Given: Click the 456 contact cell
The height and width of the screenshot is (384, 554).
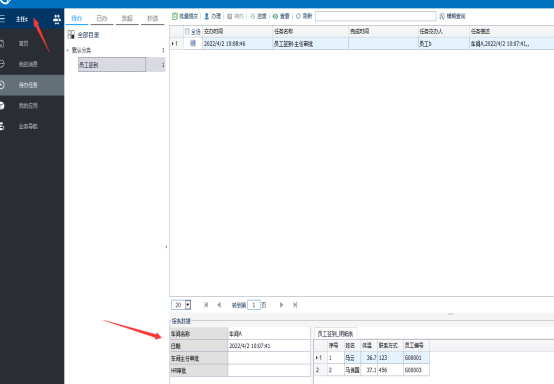Looking at the screenshot, I should [x=390, y=370].
